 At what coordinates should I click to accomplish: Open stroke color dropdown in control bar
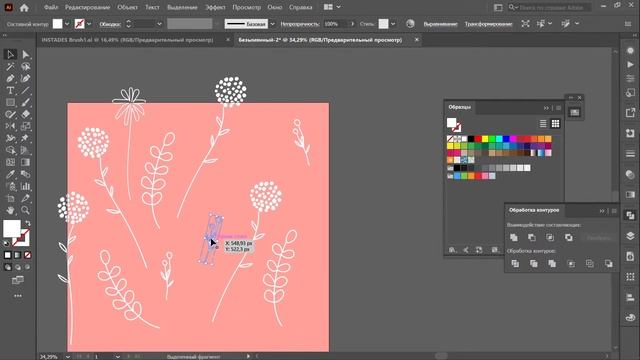[x=89, y=24]
